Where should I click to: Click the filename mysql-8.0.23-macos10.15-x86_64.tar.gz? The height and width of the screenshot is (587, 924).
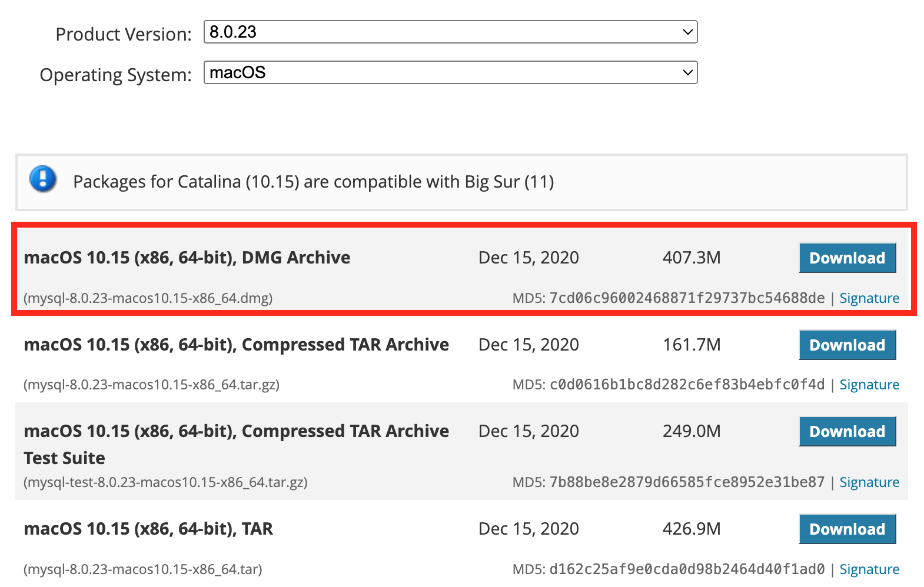(152, 385)
